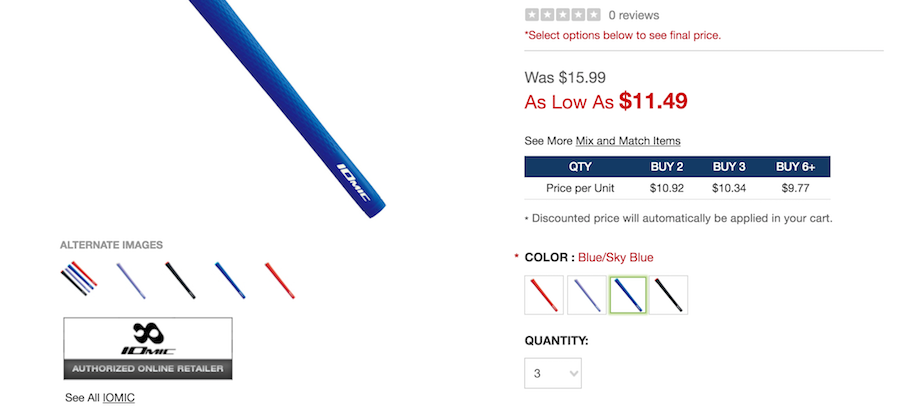Select the black grip color swatch
The height and width of the screenshot is (408, 907).
coord(669,294)
